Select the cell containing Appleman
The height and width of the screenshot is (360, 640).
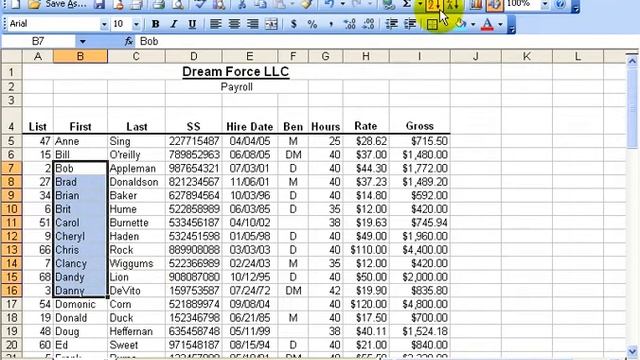click(137, 168)
